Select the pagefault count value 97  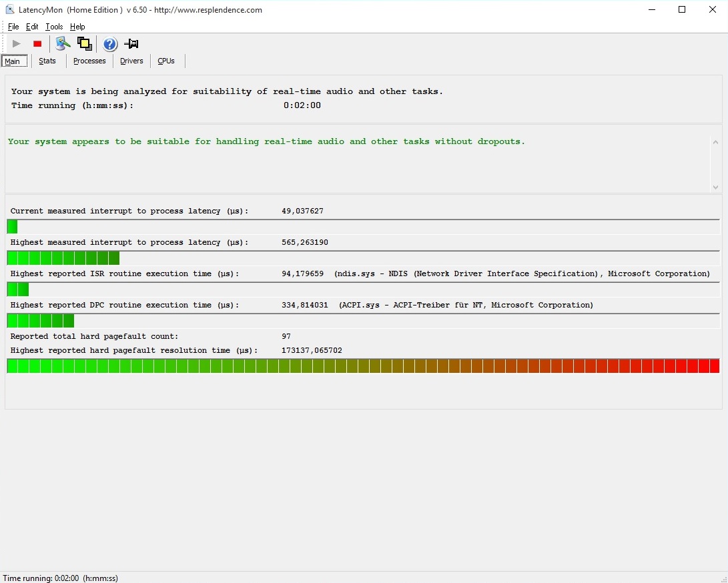pyautogui.click(x=286, y=336)
